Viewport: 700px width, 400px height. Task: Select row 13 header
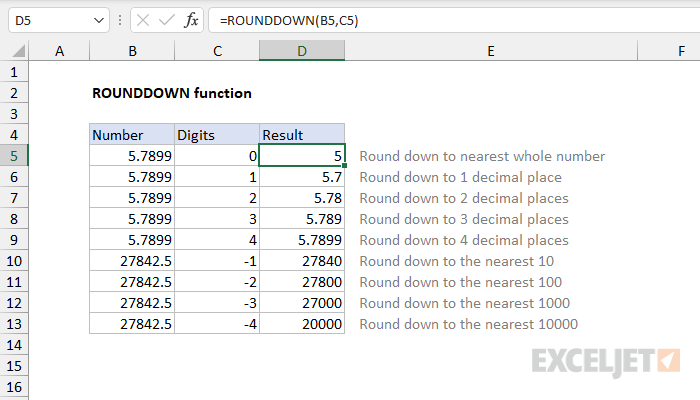(14, 324)
